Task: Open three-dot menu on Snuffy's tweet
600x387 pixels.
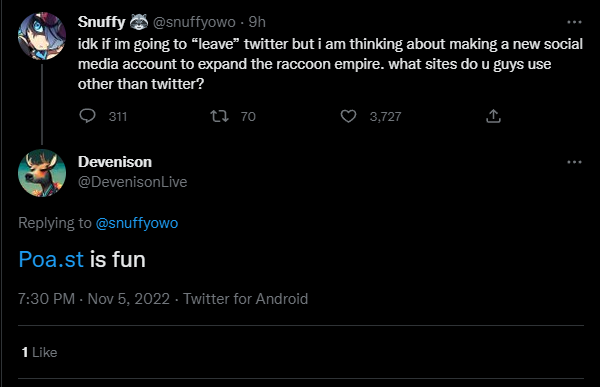Action: point(574,22)
